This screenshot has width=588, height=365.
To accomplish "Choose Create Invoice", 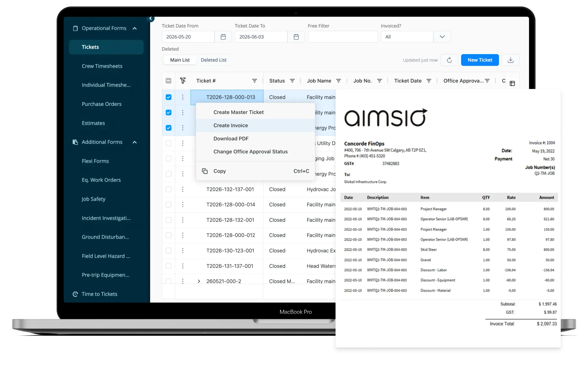I will [x=255, y=125].
